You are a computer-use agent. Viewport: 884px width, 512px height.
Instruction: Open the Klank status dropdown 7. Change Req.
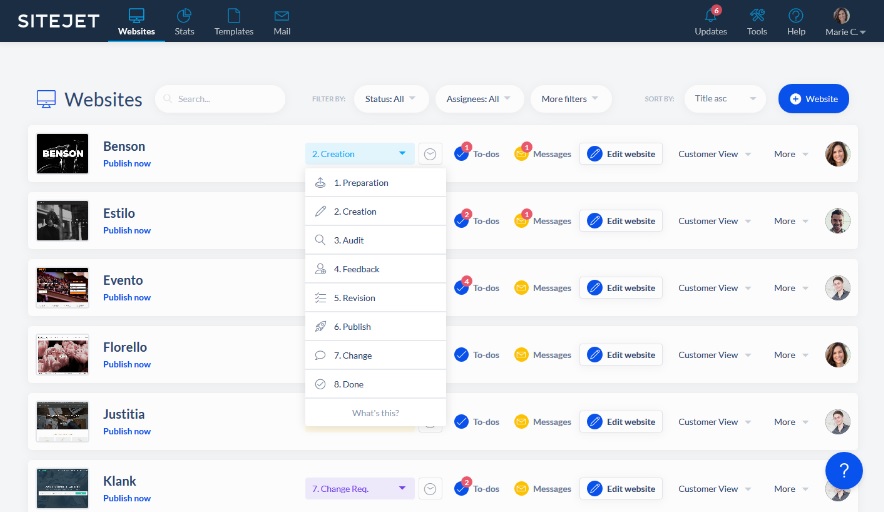pyautogui.click(x=359, y=489)
